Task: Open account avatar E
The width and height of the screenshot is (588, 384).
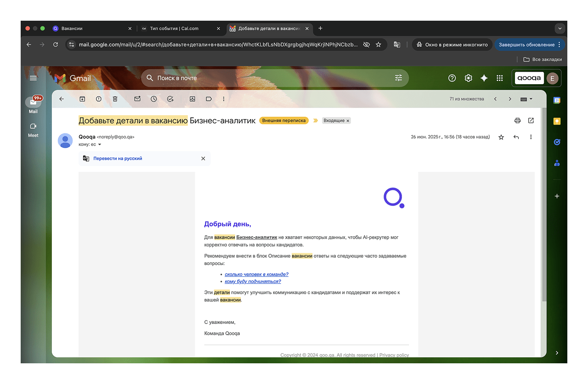Action: point(553,78)
